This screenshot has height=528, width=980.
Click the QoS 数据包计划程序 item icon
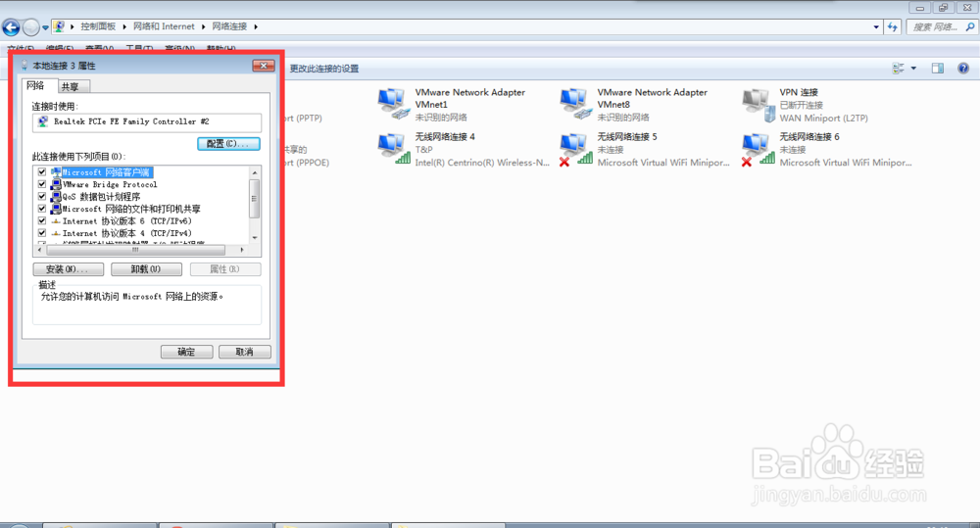pos(56,196)
